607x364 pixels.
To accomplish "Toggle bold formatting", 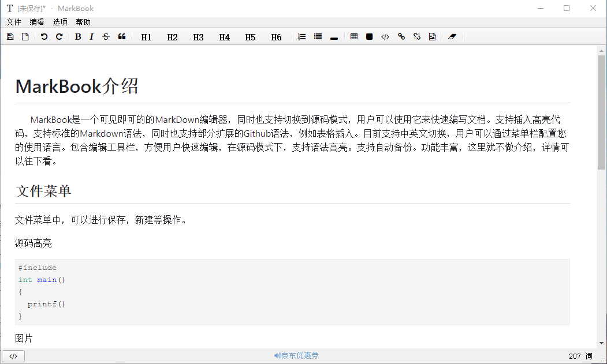I will tap(78, 37).
